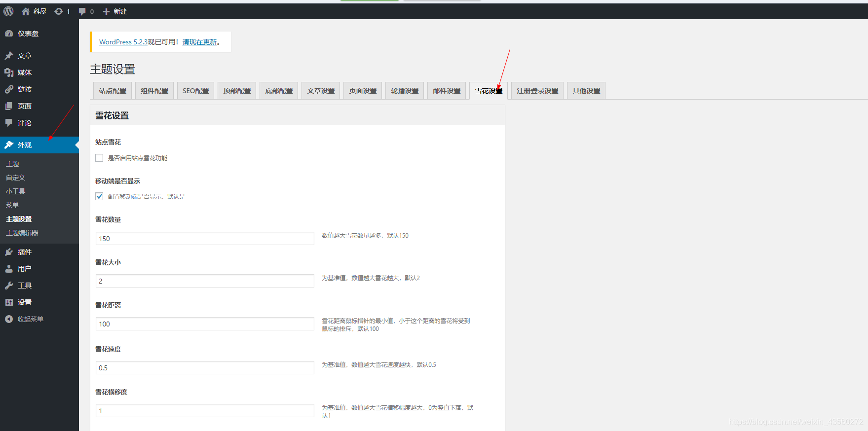Select the 雪花设置 tab

(x=489, y=91)
